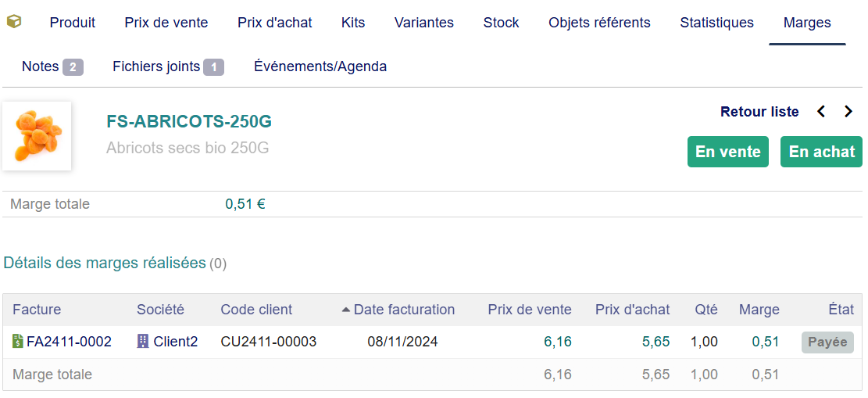Click the sort arrow on Date facturation
This screenshot has width=868, height=398.
coord(346,310)
